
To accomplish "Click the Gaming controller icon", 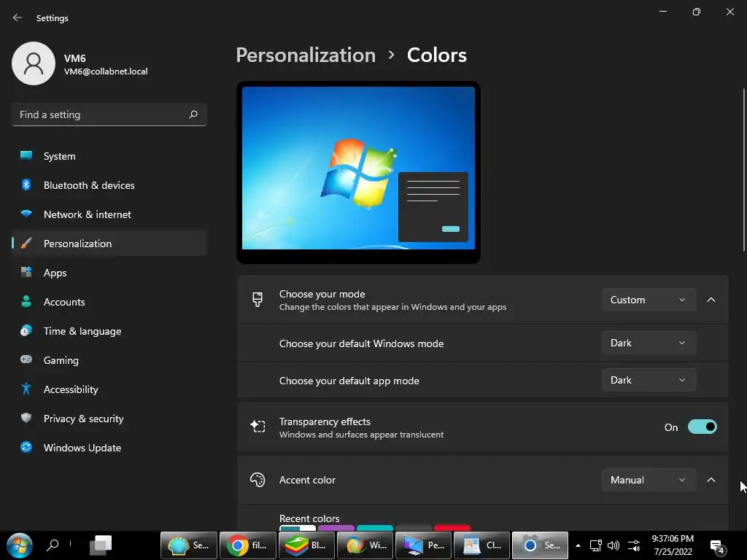I will point(26,359).
